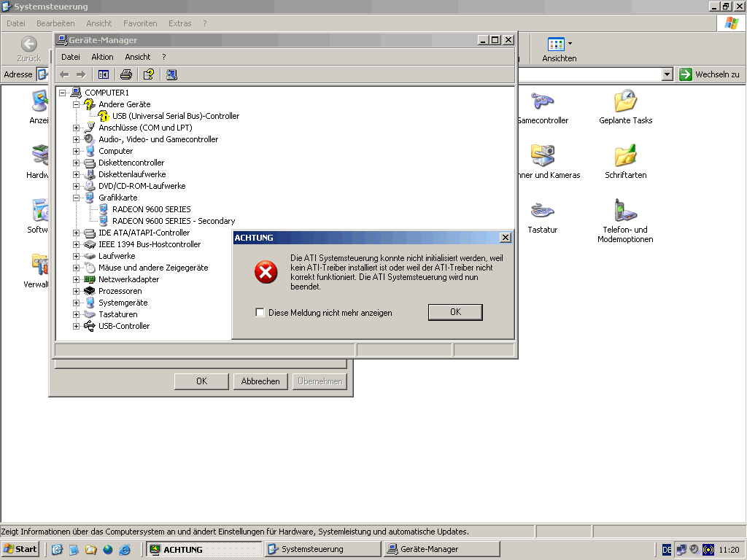Click the first RADEON 9600 SERIES device icon
This screenshot has height=560, width=747.
click(x=104, y=209)
